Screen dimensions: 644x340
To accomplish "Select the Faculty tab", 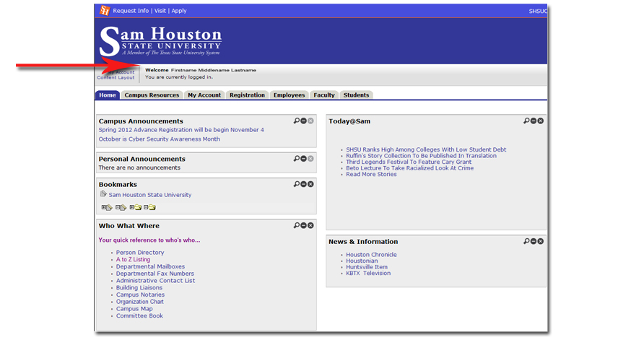I will (x=323, y=95).
